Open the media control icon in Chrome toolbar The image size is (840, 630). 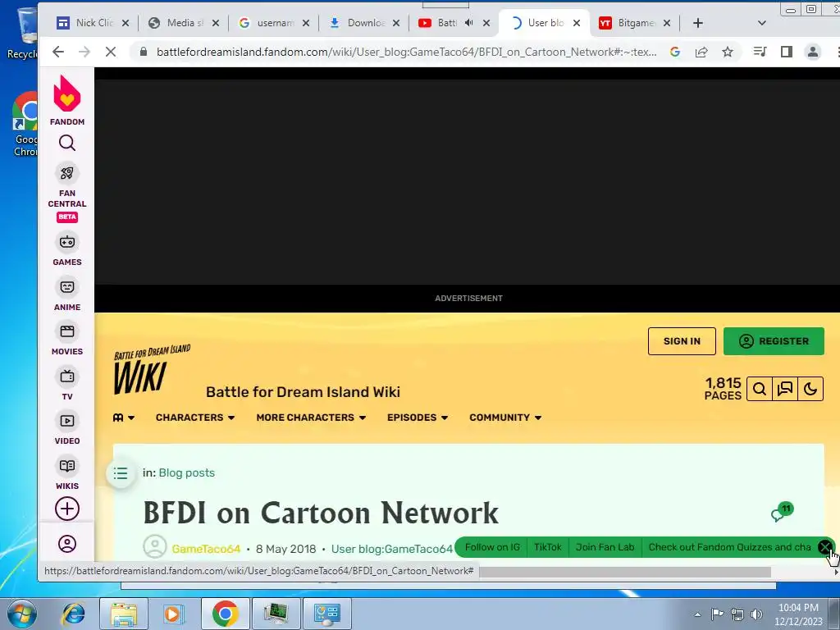click(x=760, y=52)
